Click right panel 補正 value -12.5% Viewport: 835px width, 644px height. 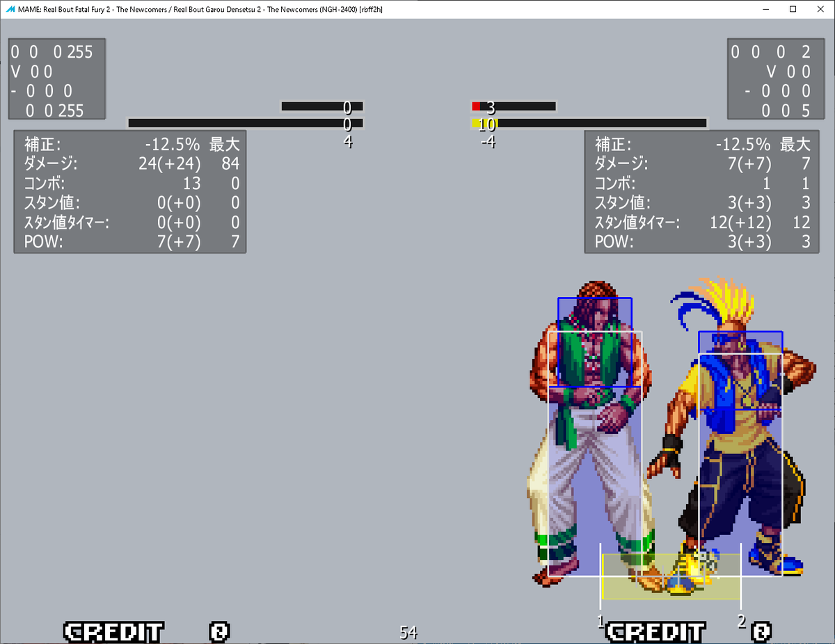pos(743,144)
